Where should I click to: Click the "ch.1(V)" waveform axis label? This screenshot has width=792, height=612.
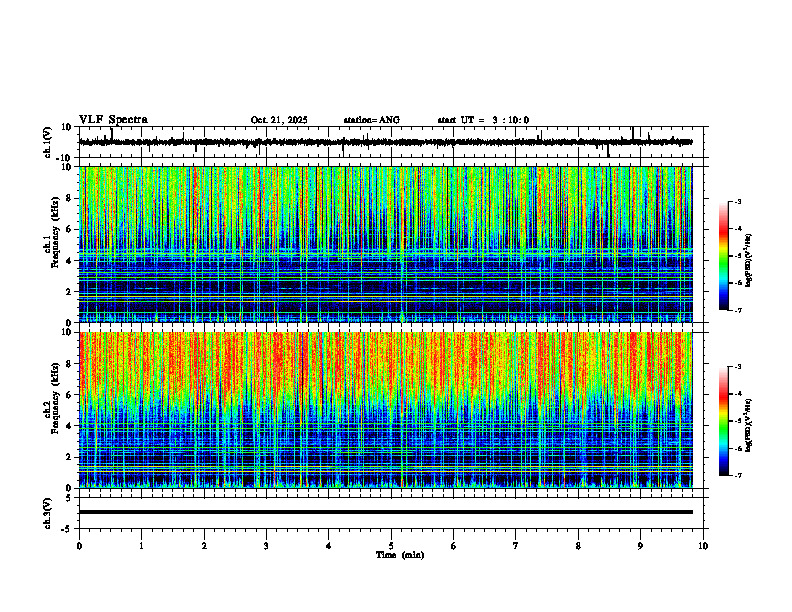click(x=48, y=142)
